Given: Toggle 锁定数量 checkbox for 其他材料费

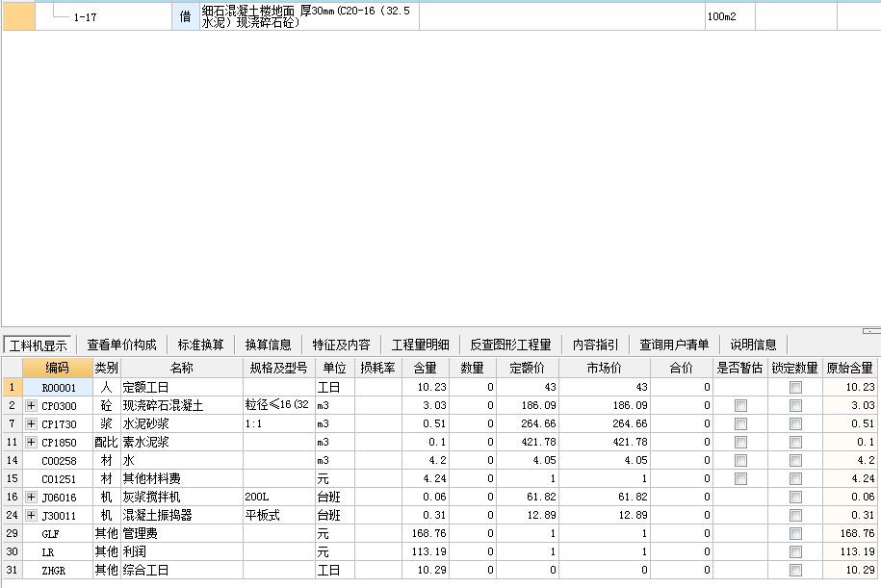Looking at the screenshot, I should click(x=795, y=478).
